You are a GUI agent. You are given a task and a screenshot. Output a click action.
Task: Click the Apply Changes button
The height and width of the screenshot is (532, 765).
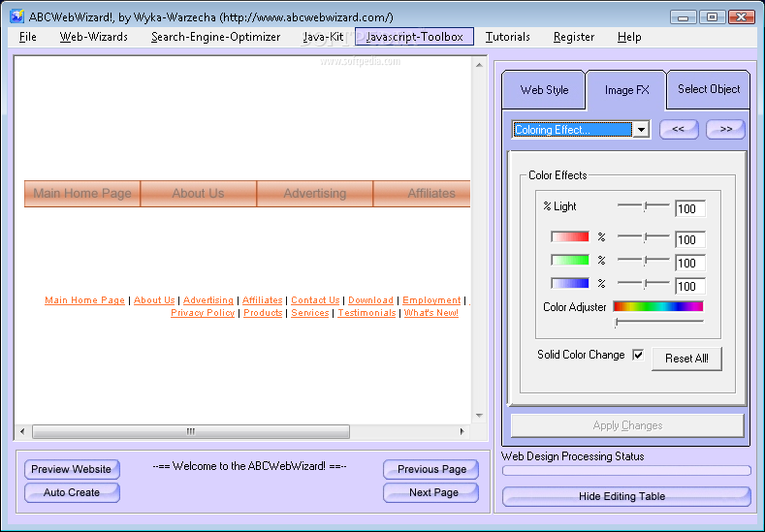click(x=627, y=425)
